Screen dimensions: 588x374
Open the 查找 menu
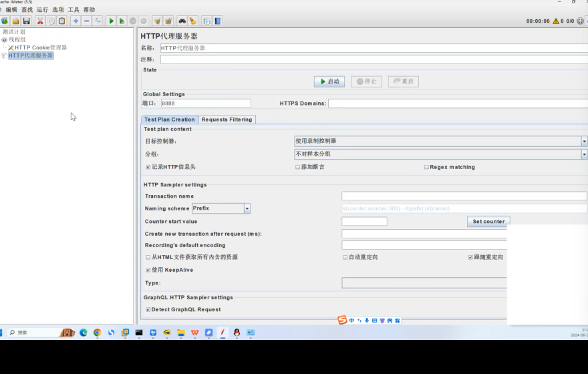27,9
